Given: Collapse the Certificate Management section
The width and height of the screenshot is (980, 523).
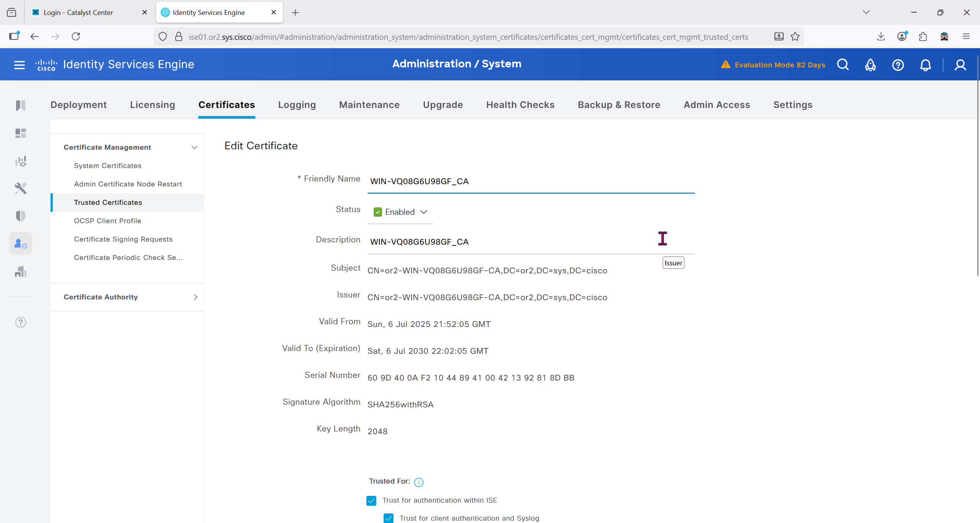Looking at the screenshot, I should click(194, 147).
